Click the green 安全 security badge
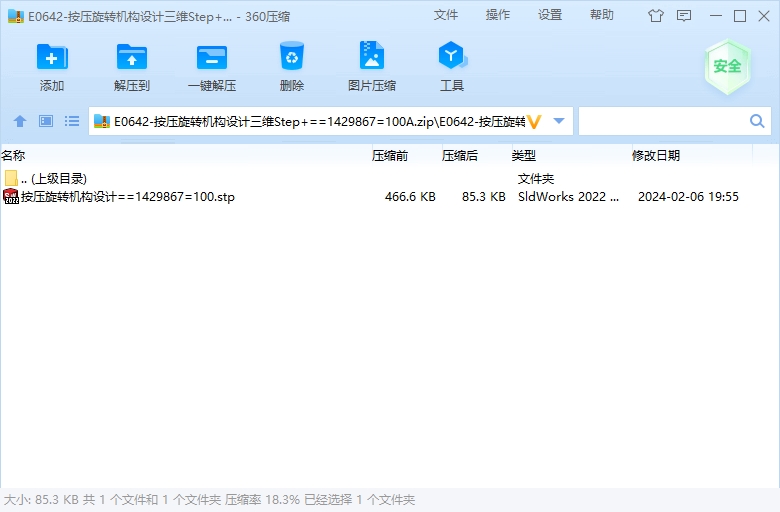Image resolution: width=780 pixels, height=512 pixels. [727, 67]
